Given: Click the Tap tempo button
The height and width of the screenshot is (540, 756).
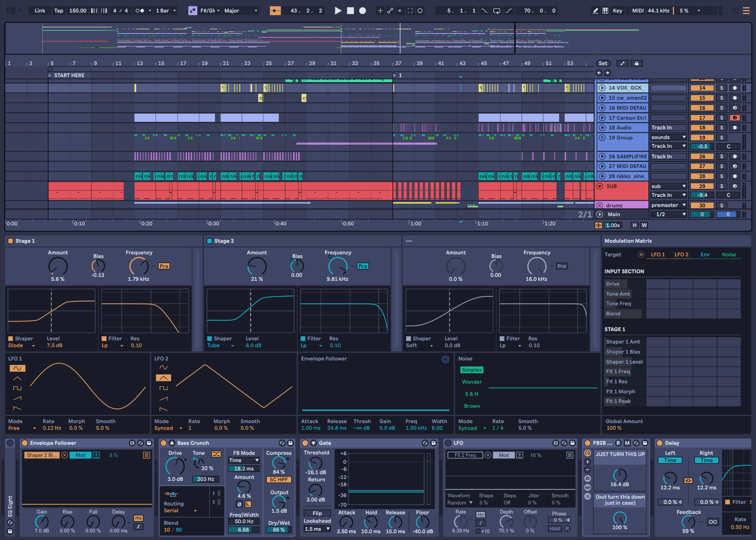Looking at the screenshot, I should coord(59,11).
